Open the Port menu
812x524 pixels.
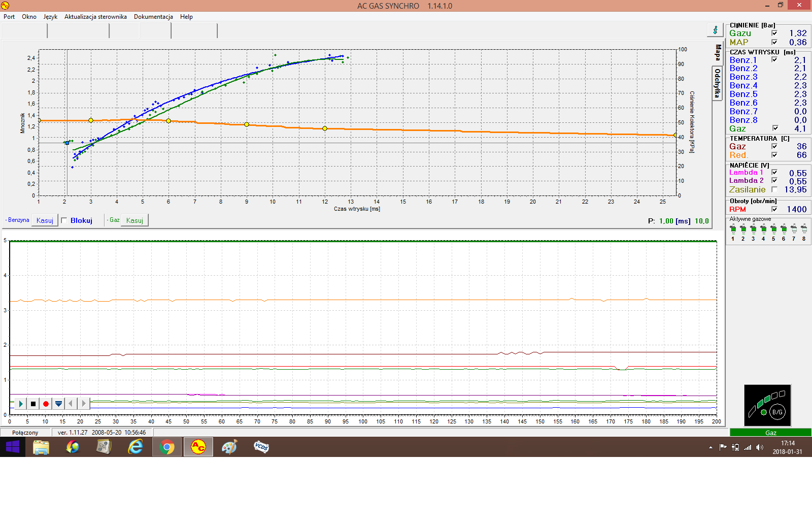[x=9, y=17]
